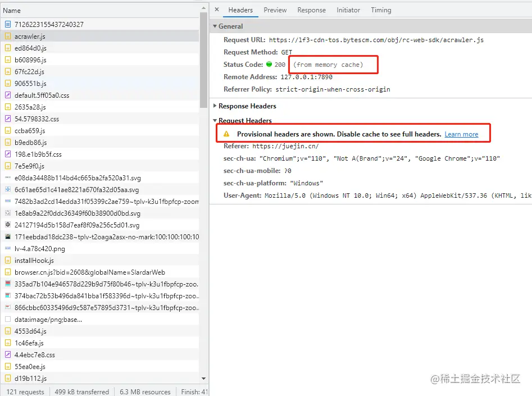Click the image icon of 1e8ab9a22f0ddc36349f60b38900d0bd.svg

(x=8, y=213)
